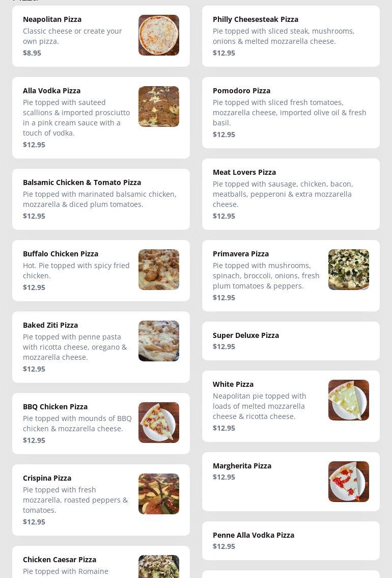Click the Neapolitan Pizza $8.95 price
This screenshot has height=578, width=392.
pos(32,53)
